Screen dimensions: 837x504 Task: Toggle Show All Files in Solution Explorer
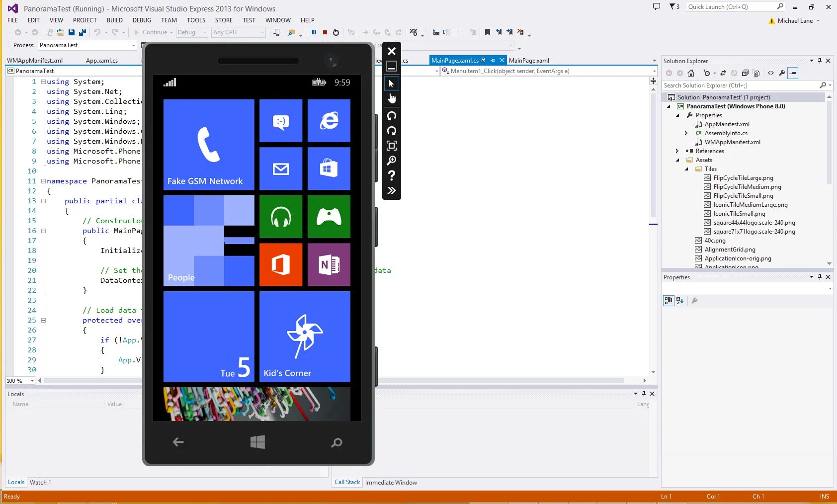(x=756, y=73)
